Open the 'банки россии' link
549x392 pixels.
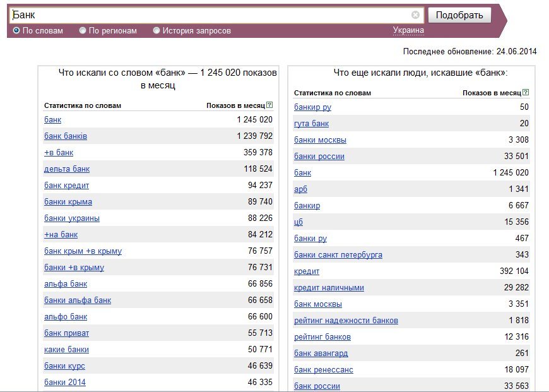point(319,157)
